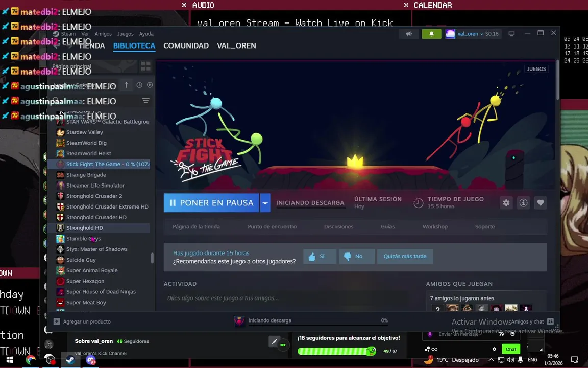Expand the dropdown arrow beside PONER EN PAUSA
This screenshot has width=588, height=368.
tap(265, 203)
